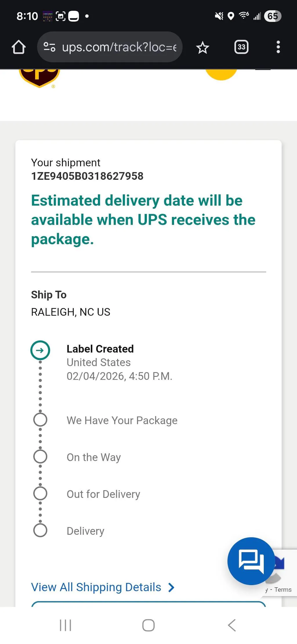
Task: Tap the tracking number 1ZE9405B0318627958
Action: pos(87,176)
